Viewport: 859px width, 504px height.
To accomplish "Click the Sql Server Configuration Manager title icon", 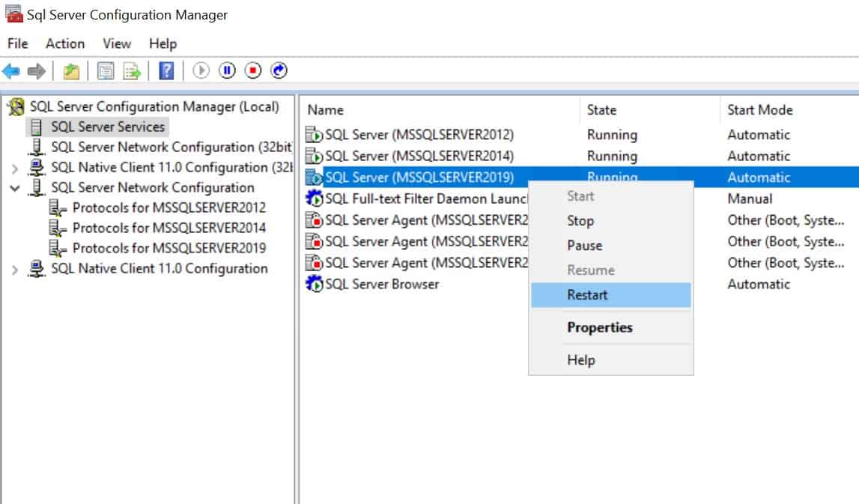I will pos(13,14).
